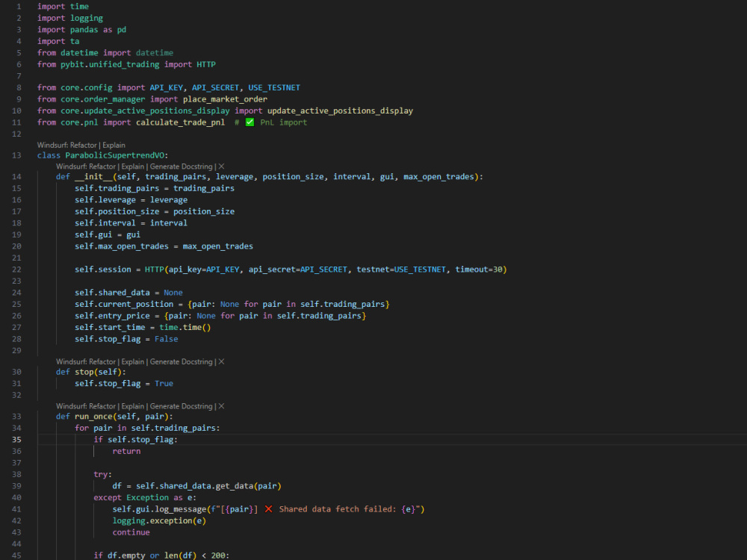Image resolution: width=747 pixels, height=560 pixels.
Task: Click 'HTTP' in the pybit import line
Action: [206, 64]
